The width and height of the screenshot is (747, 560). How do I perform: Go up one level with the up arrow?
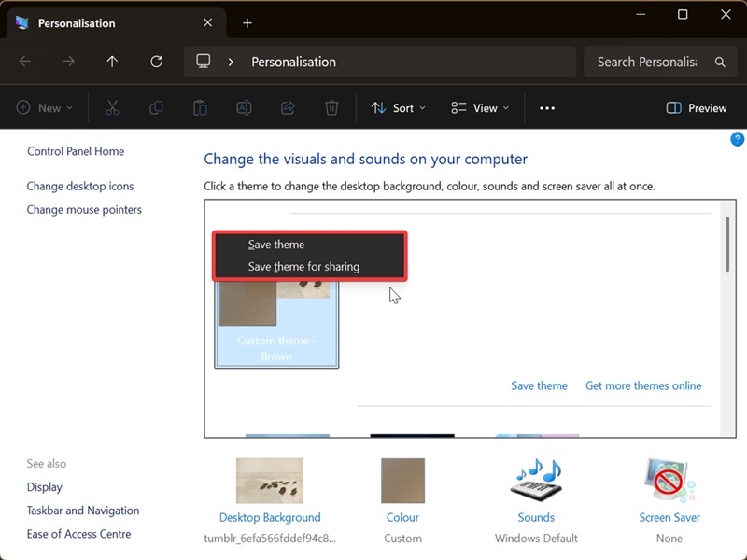tap(112, 62)
